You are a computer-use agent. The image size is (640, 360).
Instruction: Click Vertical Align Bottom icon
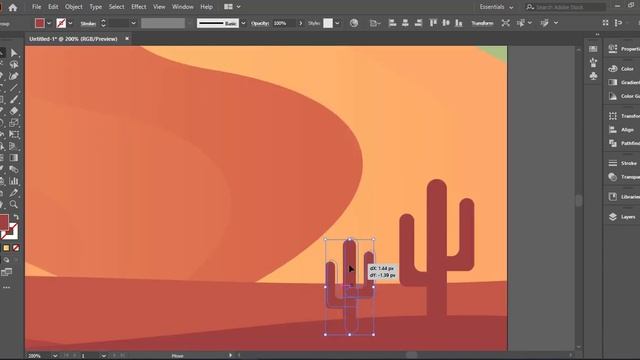[x=459, y=23]
